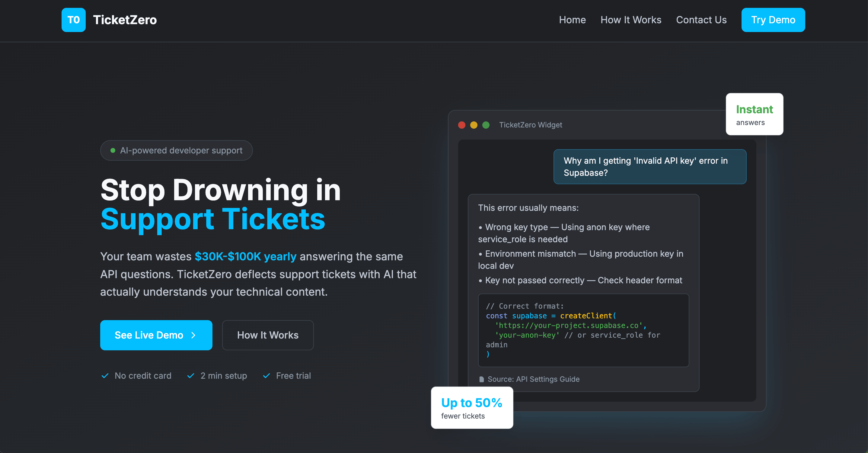Click the document icon beside Source
This screenshot has height=453, width=868.
pyautogui.click(x=481, y=379)
